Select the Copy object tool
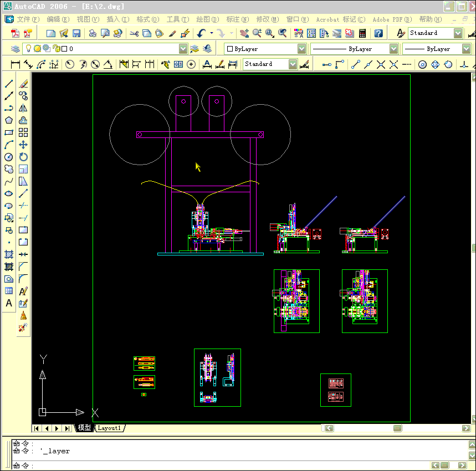The width and height of the screenshot is (476, 471). (23, 96)
